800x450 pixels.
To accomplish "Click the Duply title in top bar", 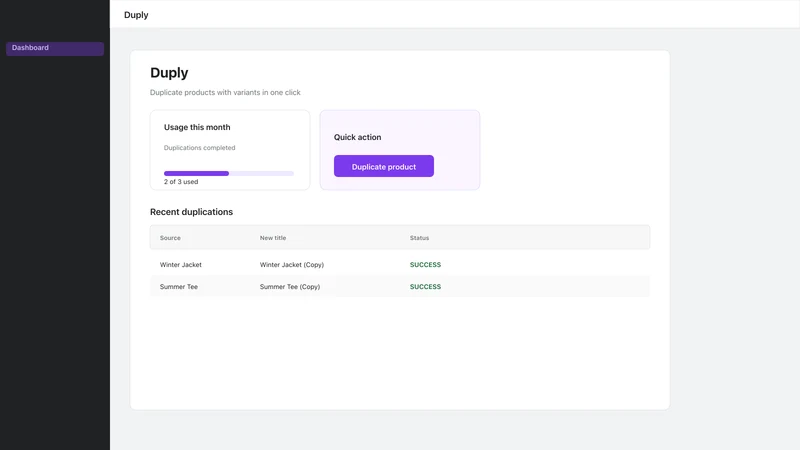I will [x=136, y=15].
